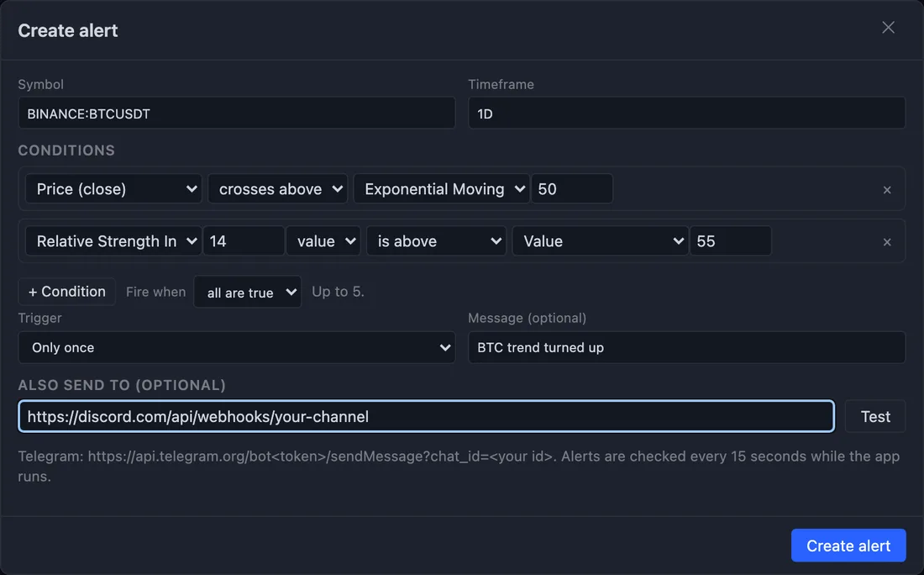This screenshot has height=575, width=924.
Task: Close the Create alert dialog
Action: click(x=888, y=28)
